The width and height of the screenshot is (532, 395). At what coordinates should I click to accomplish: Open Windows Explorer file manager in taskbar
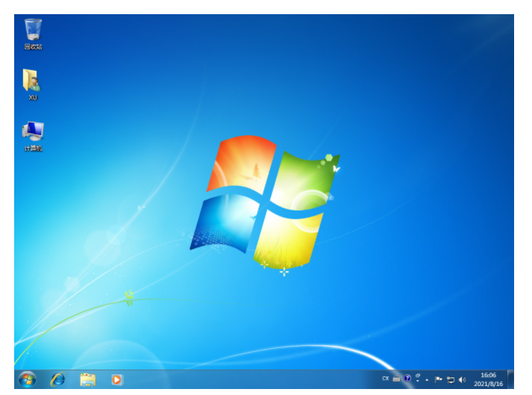(x=87, y=379)
